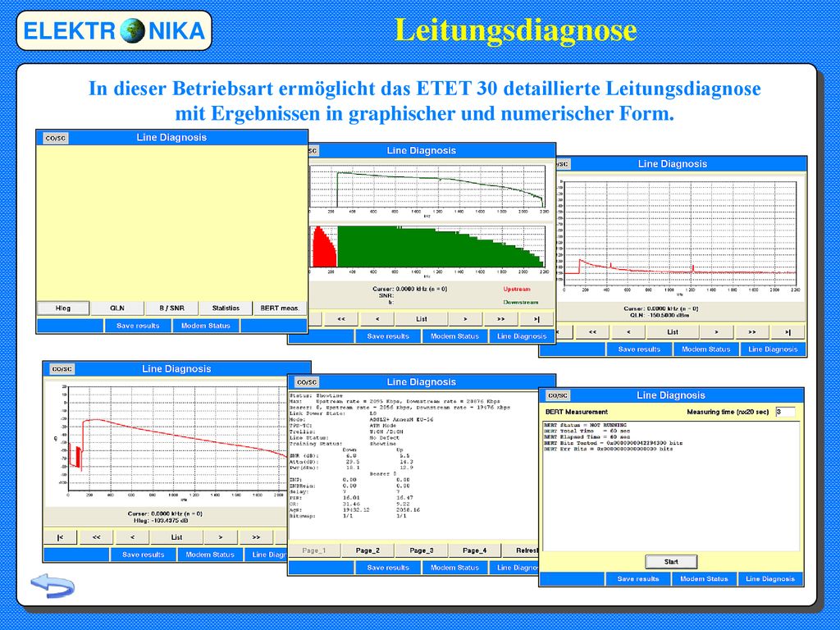Image resolution: width=840 pixels, height=630 pixels.
Task: Open Modem Status in the statistics window
Action: tap(454, 568)
